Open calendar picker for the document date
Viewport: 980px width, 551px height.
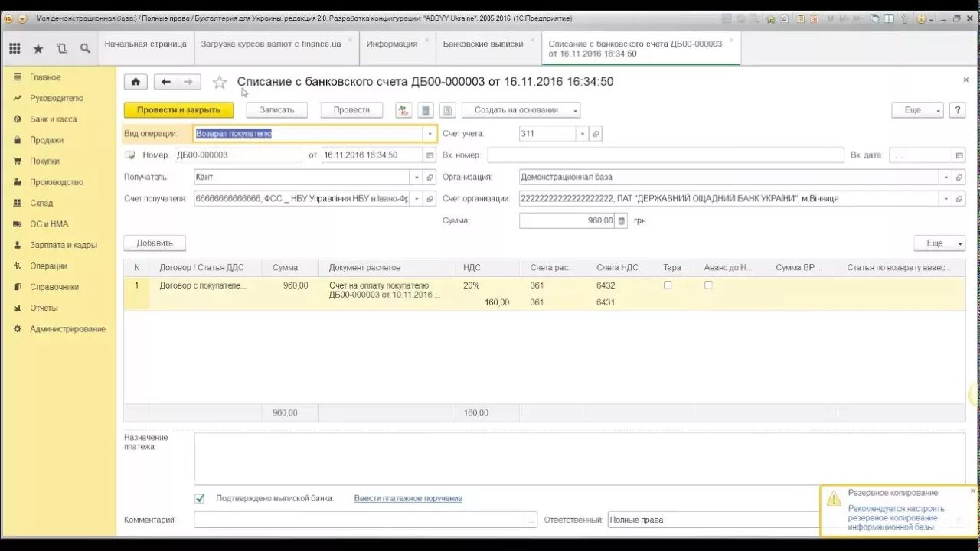point(430,155)
